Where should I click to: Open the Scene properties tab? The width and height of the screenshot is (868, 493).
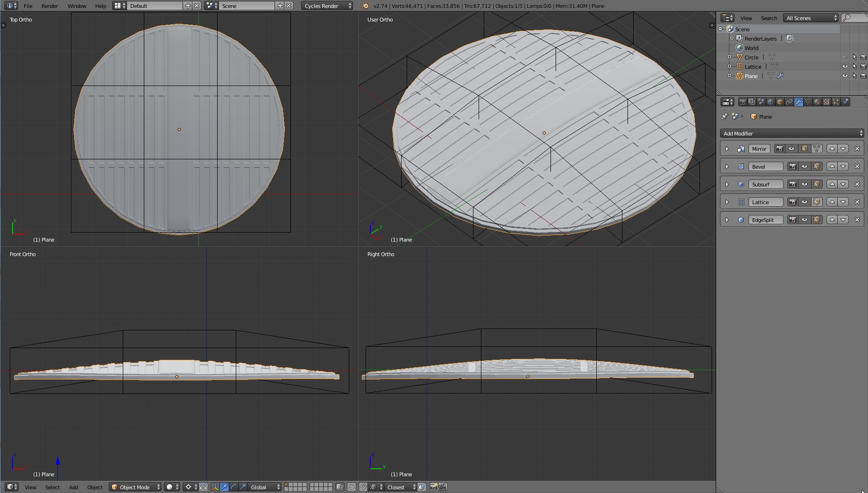[761, 102]
